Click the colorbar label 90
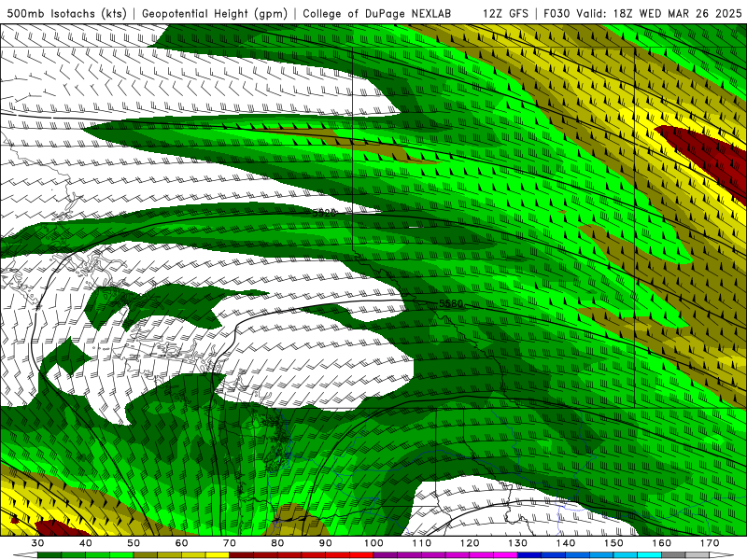 [326, 543]
